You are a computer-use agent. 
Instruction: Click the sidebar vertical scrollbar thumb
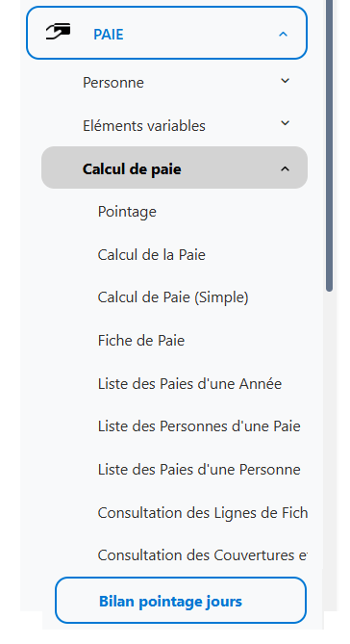click(329, 145)
